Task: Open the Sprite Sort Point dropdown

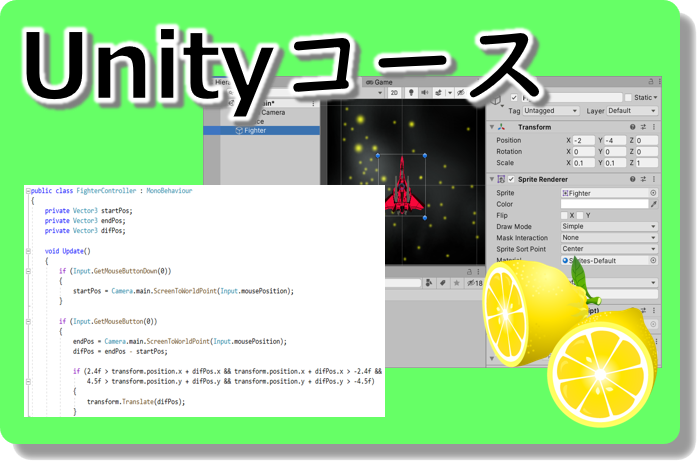Action: tap(609, 249)
